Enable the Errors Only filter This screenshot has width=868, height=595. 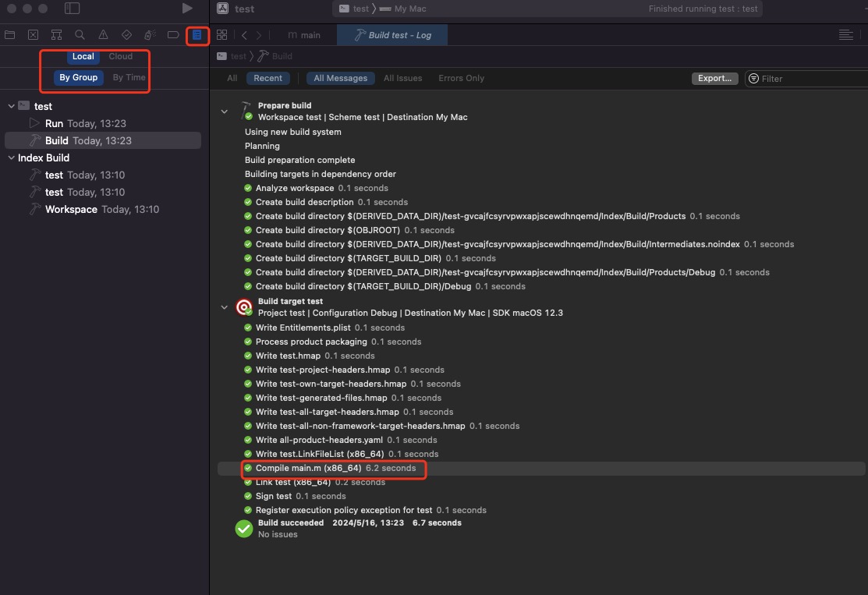[461, 78]
